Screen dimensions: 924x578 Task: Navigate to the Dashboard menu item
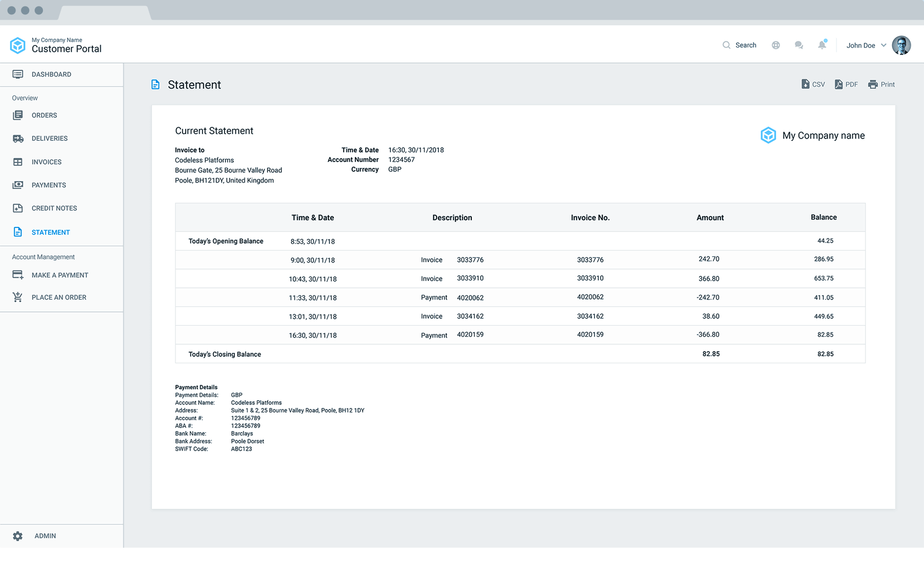[51, 74]
